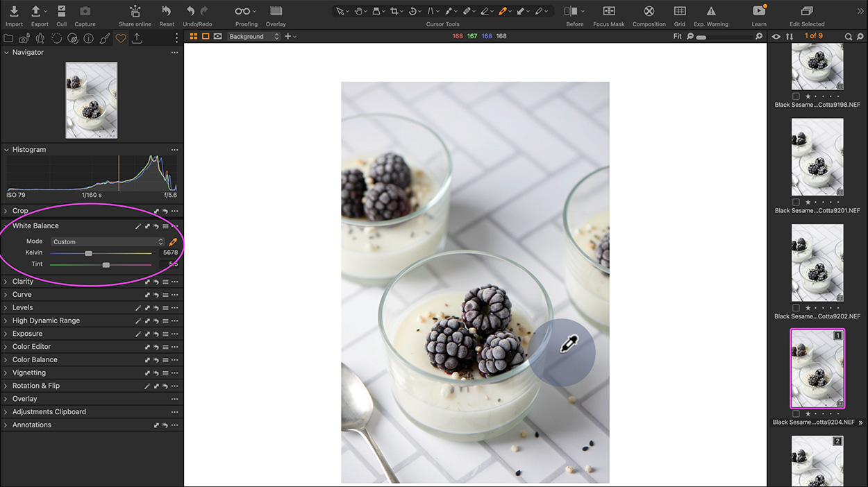Switch to the Metadata tool tab

88,38
